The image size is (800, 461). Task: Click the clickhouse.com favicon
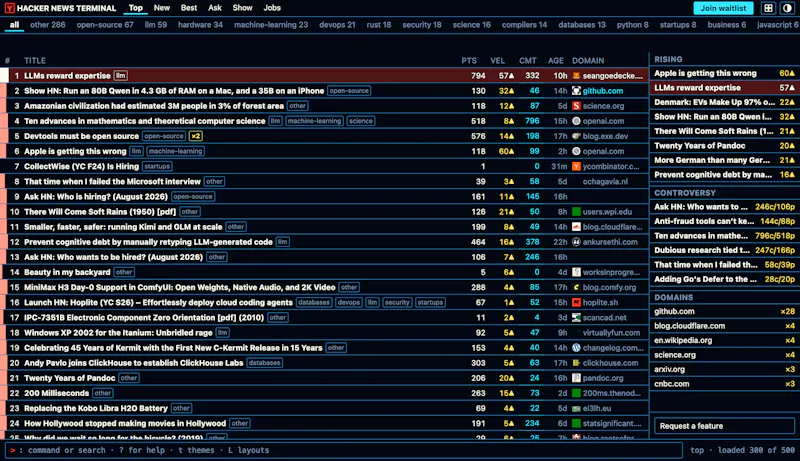pos(576,363)
